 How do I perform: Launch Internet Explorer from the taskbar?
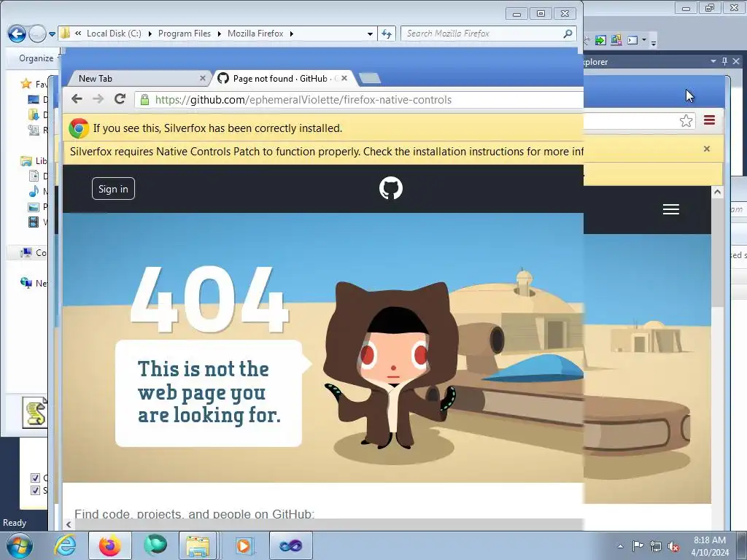point(65,545)
